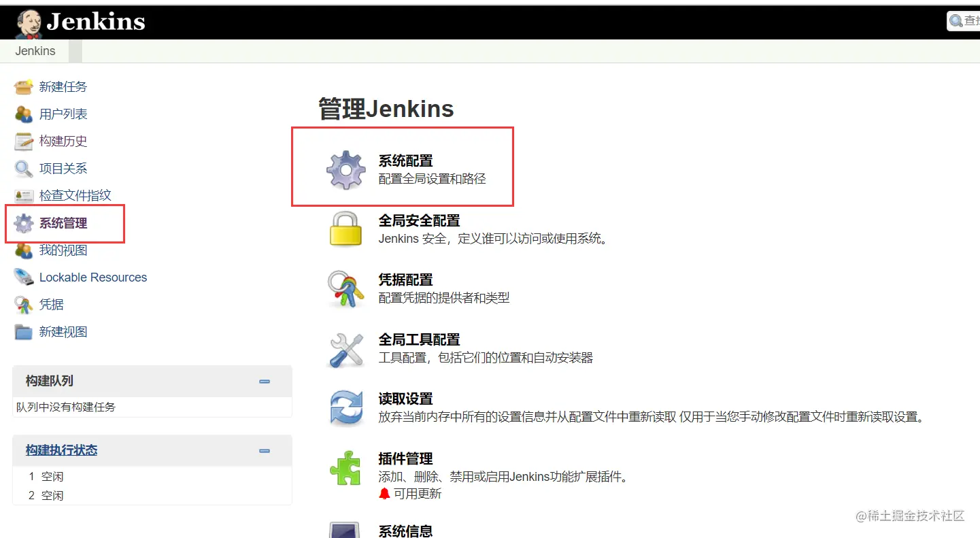980x538 pixels.
Task: Click the 我的视图 people icon
Action: point(24,250)
